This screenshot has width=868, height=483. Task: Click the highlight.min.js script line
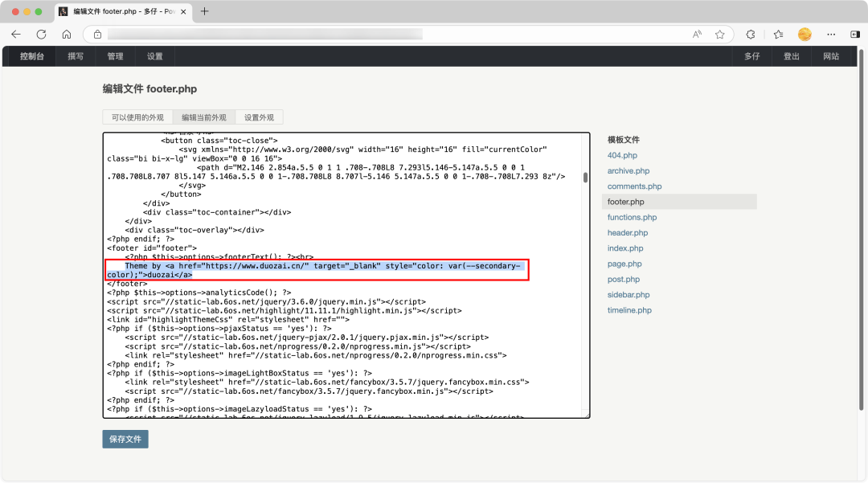(284, 310)
